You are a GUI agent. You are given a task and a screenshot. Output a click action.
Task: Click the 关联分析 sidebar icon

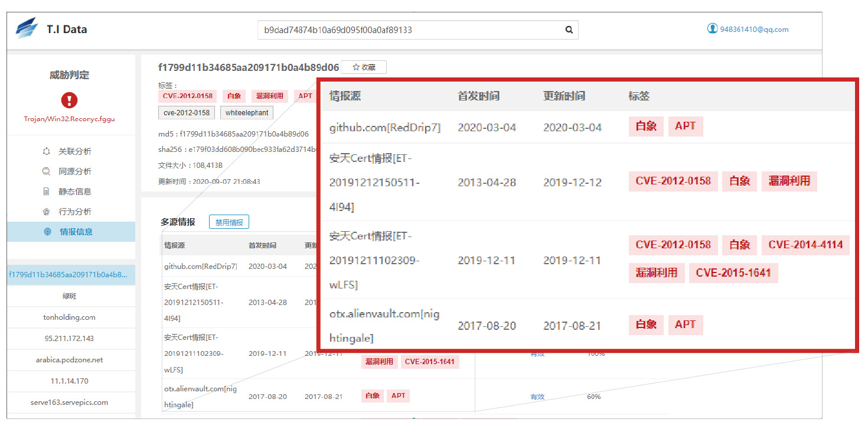[47, 151]
